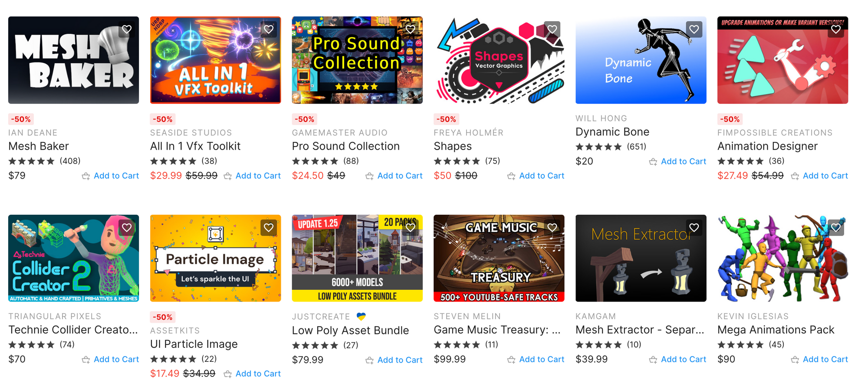Open publisher Freya Holmér's page
The height and width of the screenshot is (383, 868).
[469, 133]
